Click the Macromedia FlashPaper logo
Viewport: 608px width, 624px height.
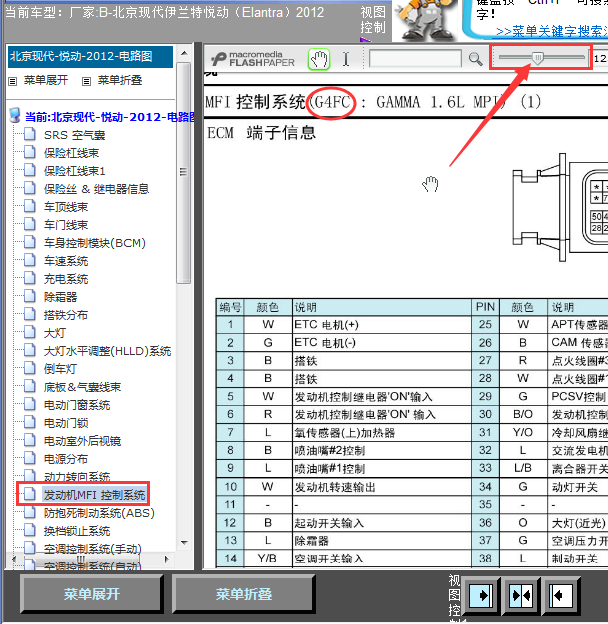point(253,59)
